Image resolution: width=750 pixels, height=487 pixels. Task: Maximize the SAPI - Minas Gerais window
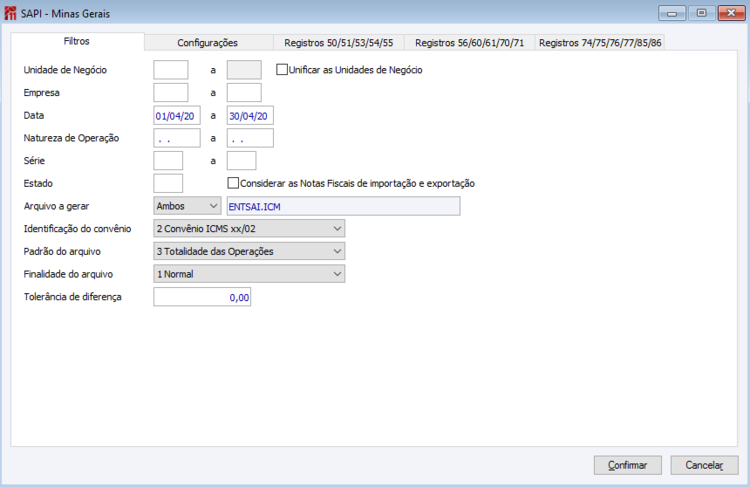(x=701, y=13)
